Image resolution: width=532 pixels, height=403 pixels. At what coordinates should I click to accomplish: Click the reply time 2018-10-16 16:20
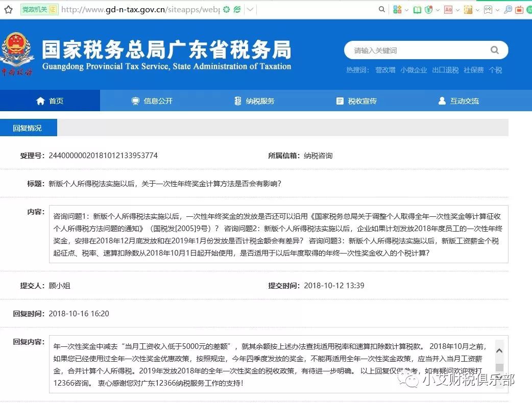pyautogui.click(x=79, y=314)
